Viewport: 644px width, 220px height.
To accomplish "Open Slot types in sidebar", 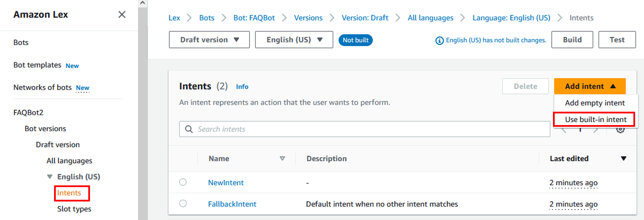I will [x=74, y=209].
